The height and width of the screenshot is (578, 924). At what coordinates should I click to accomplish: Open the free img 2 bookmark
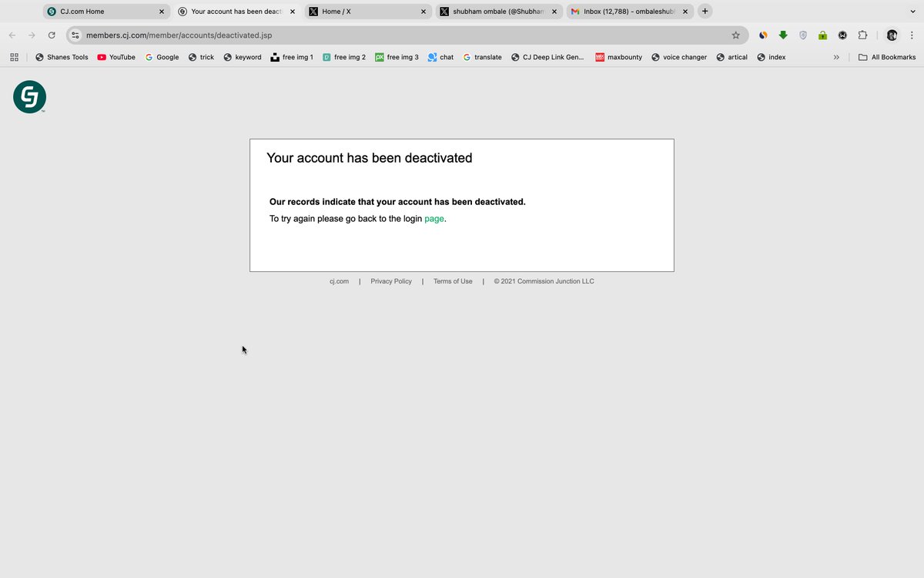[343, 57]
